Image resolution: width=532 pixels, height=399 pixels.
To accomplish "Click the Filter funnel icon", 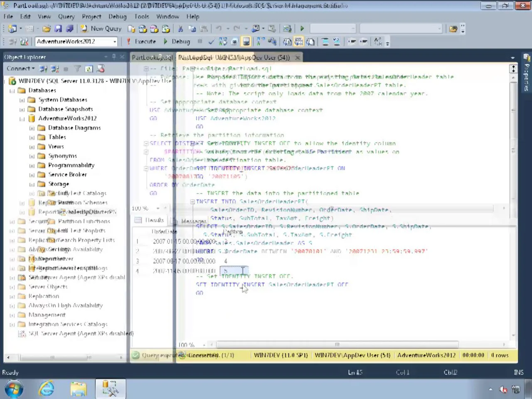I will [x=77, y=69].
